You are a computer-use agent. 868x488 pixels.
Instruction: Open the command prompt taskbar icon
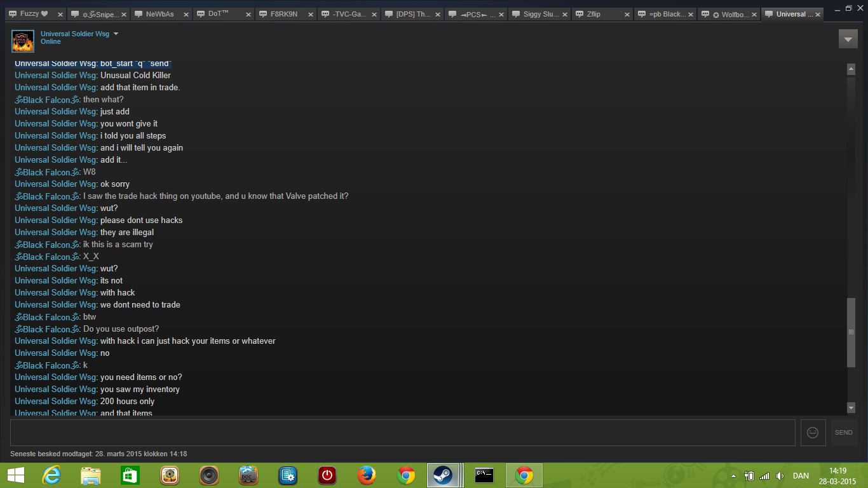tap(484, 475)
